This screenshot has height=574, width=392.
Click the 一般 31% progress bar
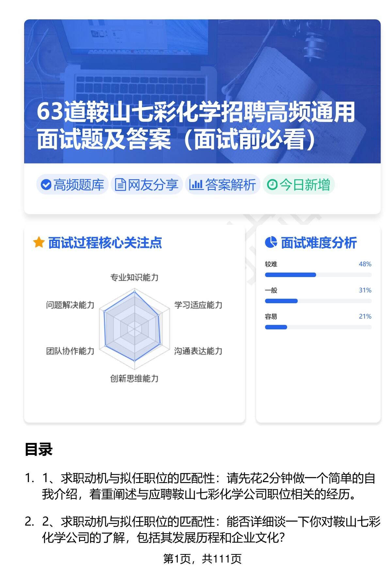click(318, 301)
